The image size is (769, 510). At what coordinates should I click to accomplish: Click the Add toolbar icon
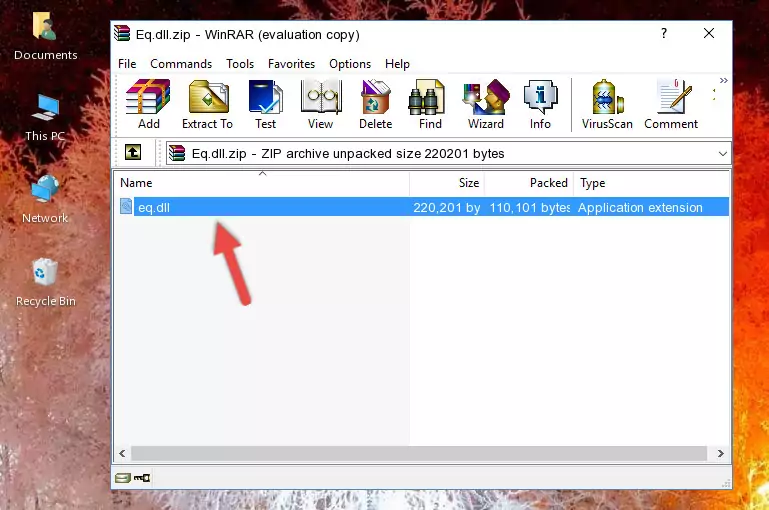pyautogui.click(x=148, y=104)
